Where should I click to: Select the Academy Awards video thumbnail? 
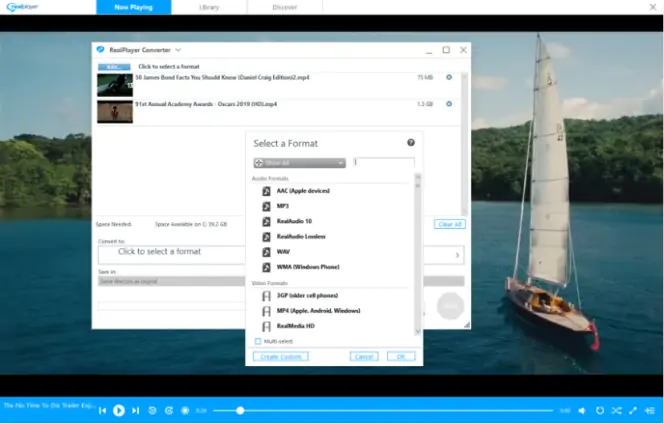[115, 111]
